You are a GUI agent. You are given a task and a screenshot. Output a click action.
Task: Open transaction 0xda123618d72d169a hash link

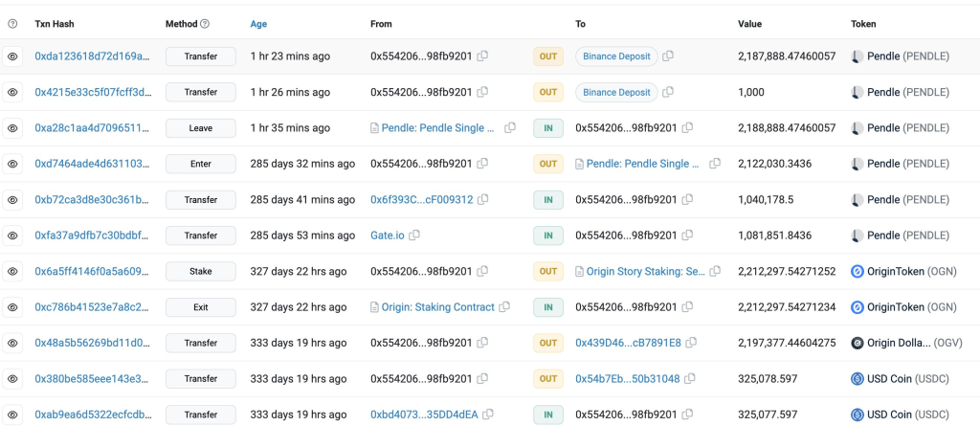coord(93,56)
